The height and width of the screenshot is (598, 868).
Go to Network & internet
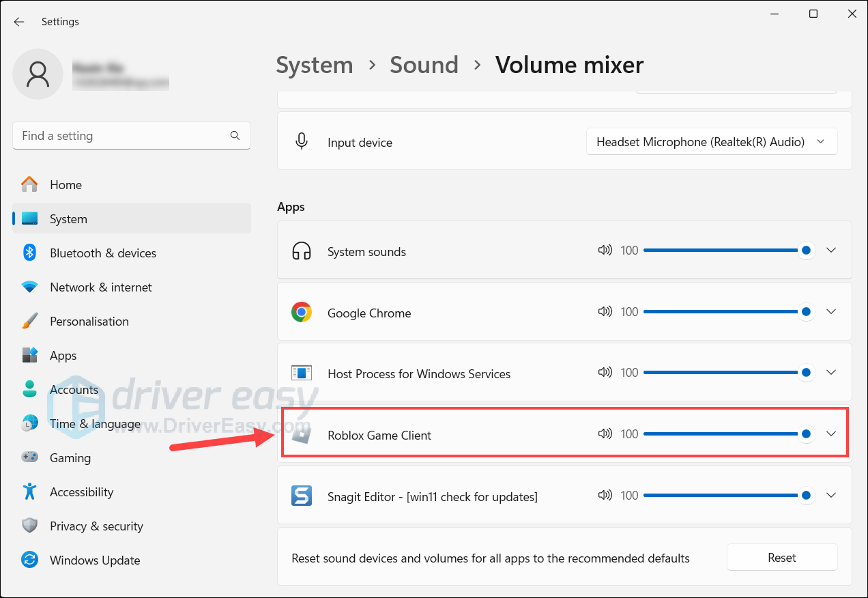click(x=132, y=287)
